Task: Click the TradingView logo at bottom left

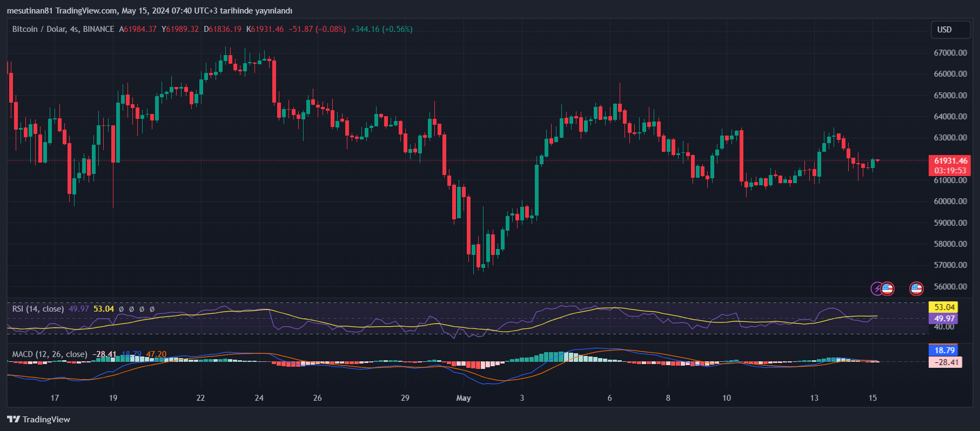Action: [38, 420]
